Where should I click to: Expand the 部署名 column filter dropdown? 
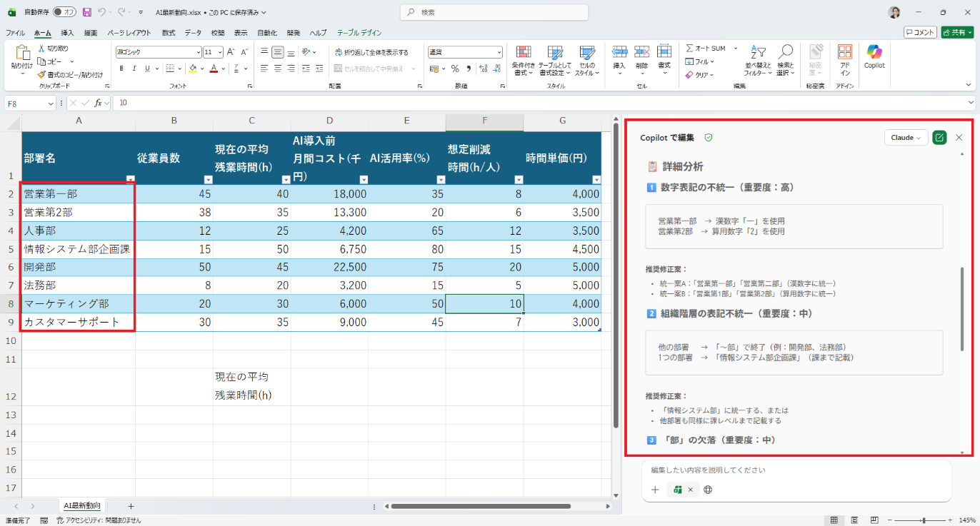tap(130, 179)
